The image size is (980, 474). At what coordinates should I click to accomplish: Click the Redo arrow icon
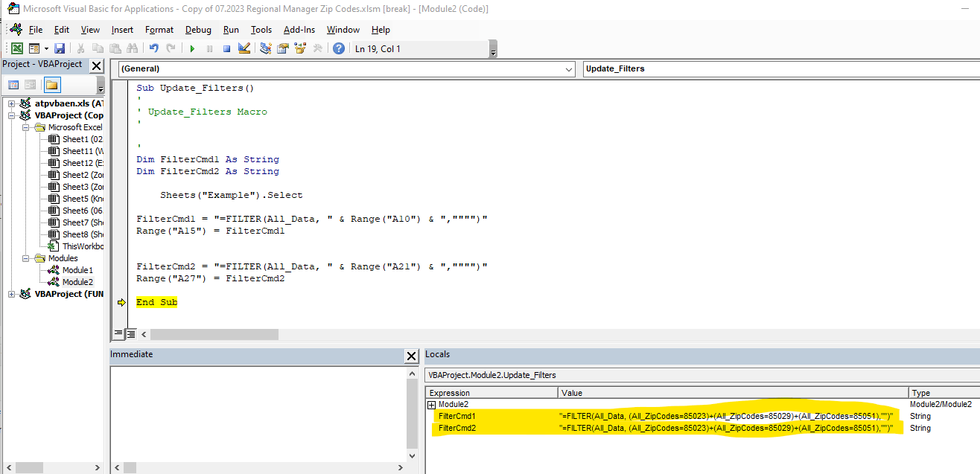pos(171,48)
